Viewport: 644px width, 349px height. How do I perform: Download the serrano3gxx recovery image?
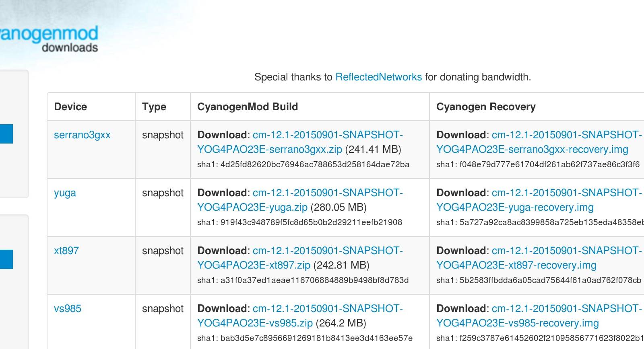[539, 142]
